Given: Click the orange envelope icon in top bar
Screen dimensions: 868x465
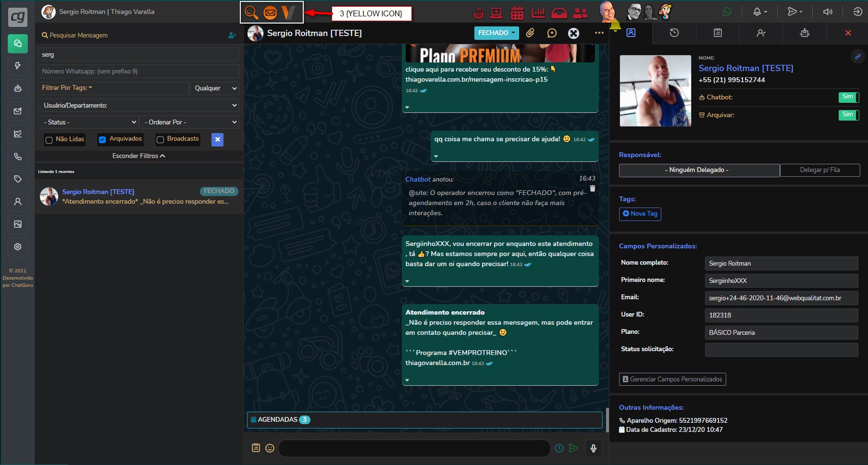Looking at the screenshot, I should 270,12.
